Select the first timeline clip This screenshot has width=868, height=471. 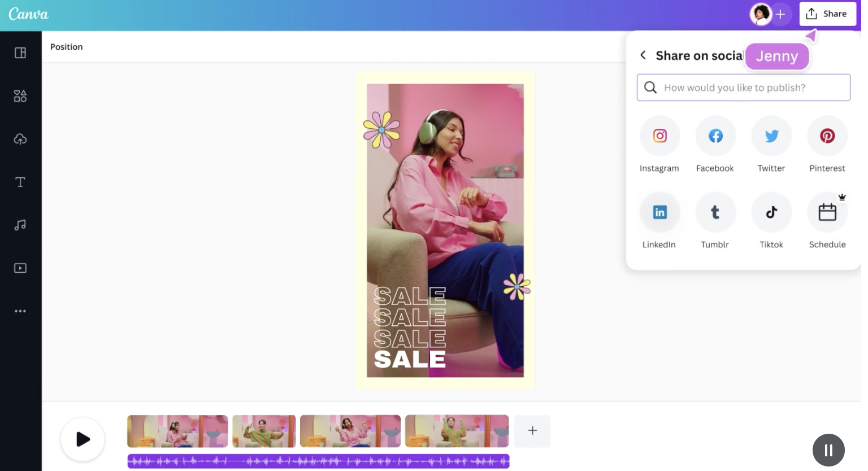[177, 431]
